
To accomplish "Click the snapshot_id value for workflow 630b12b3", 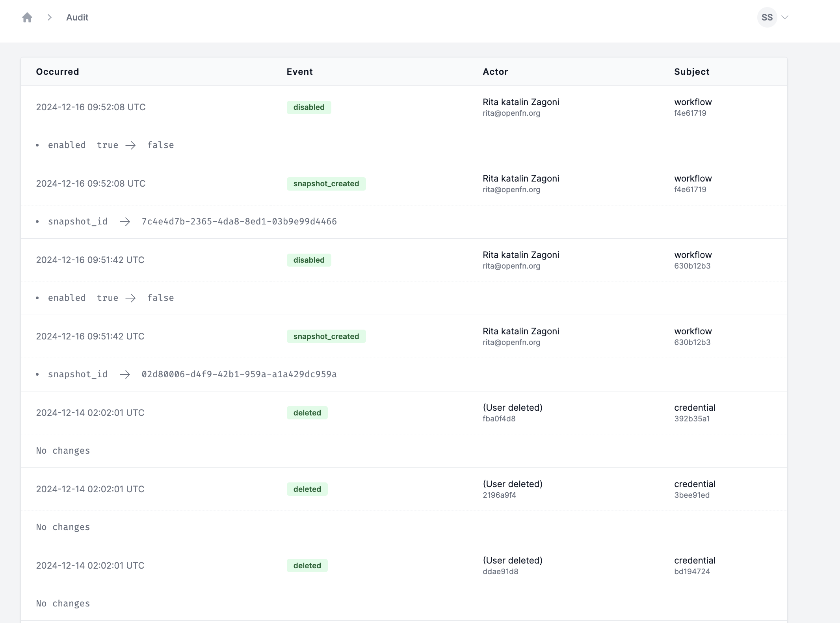I will pyautogui.click(x=239, y=374).
